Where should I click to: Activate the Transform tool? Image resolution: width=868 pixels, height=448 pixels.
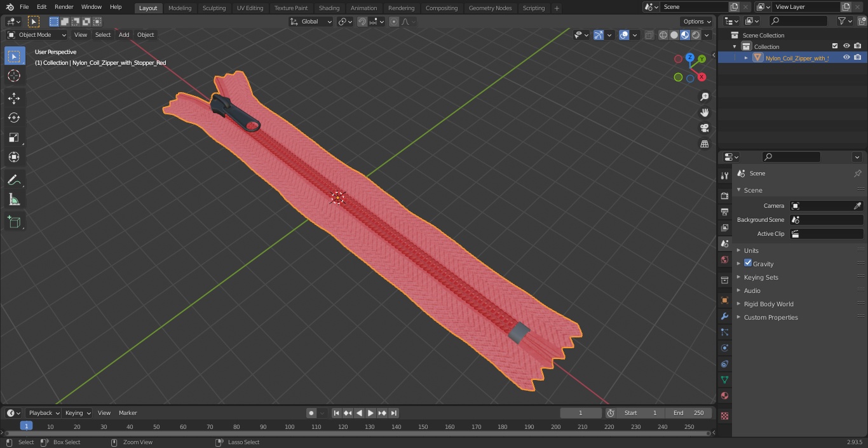[14, 157]
